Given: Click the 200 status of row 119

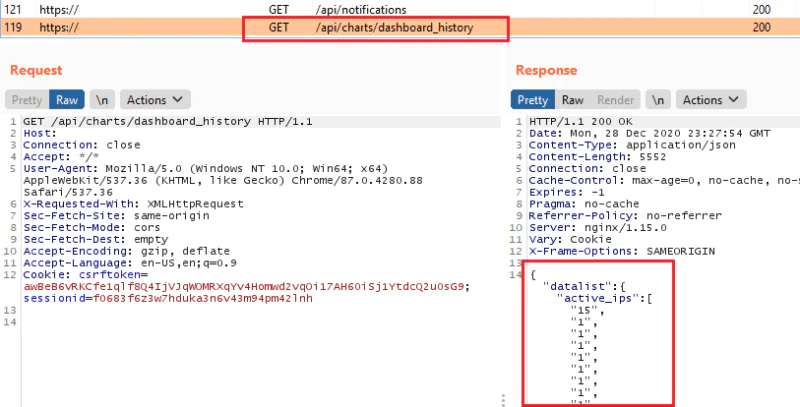Looking at the screenshot, I should pyautogui.click(x=761, y=27).
